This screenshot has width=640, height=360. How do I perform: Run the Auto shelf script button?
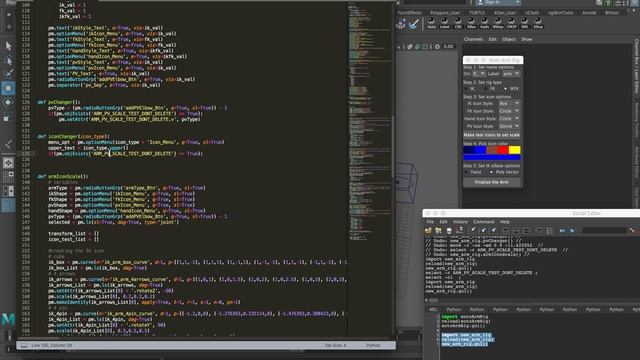431,23
